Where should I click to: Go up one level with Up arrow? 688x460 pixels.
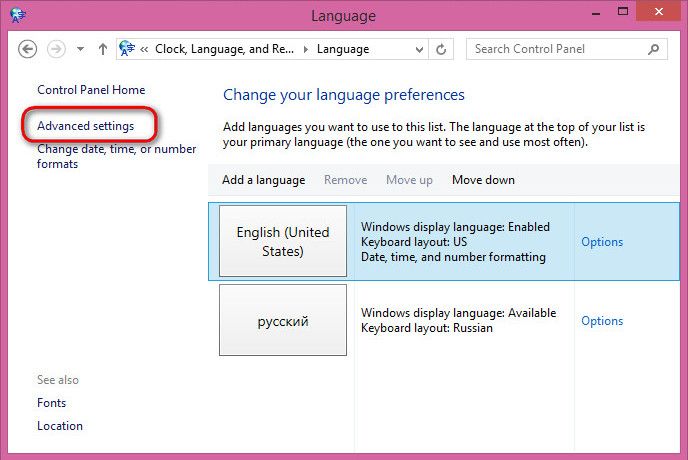(x=103, y=49)
